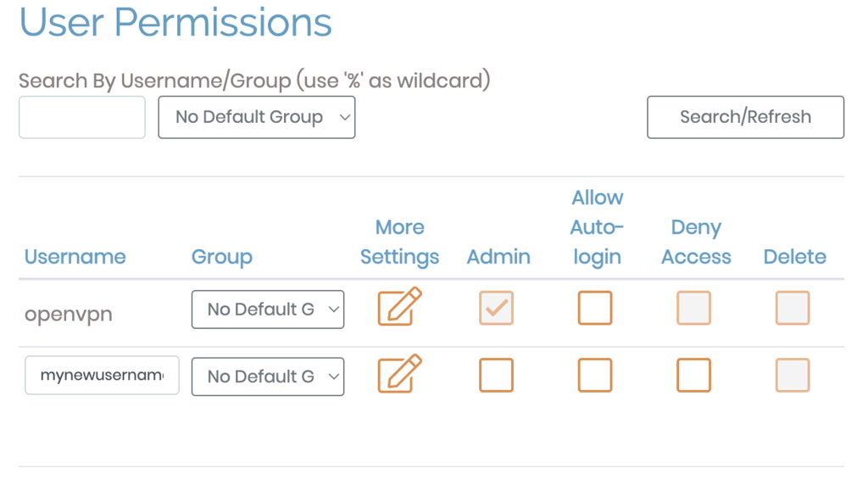Click the username search input field

(x=82, y=117)
